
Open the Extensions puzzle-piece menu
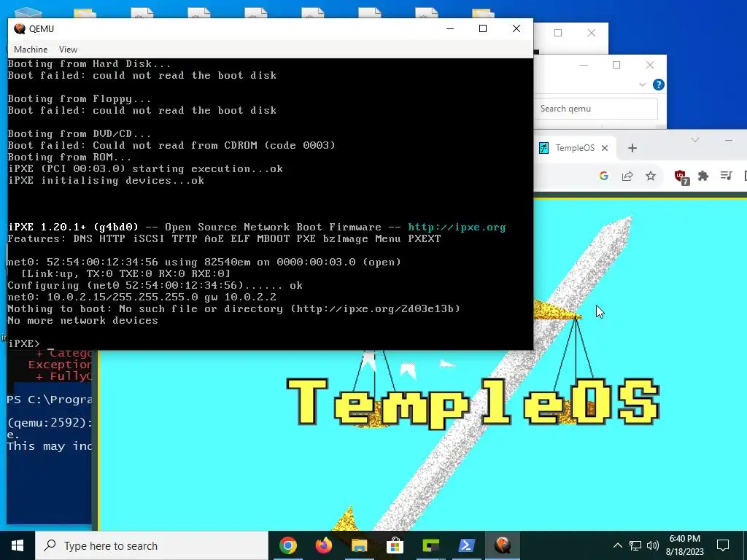pyautogui.click(x=703, y=176)
